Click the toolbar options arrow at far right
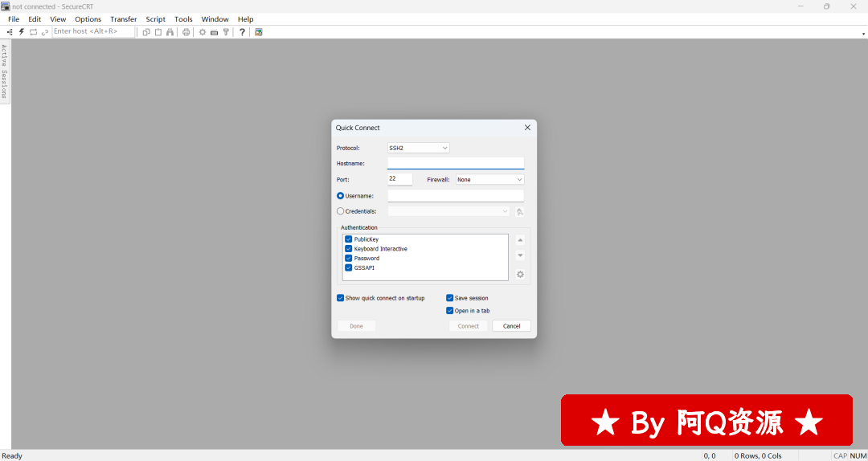This screenshot has height=461, width=868. pos(863,34)
